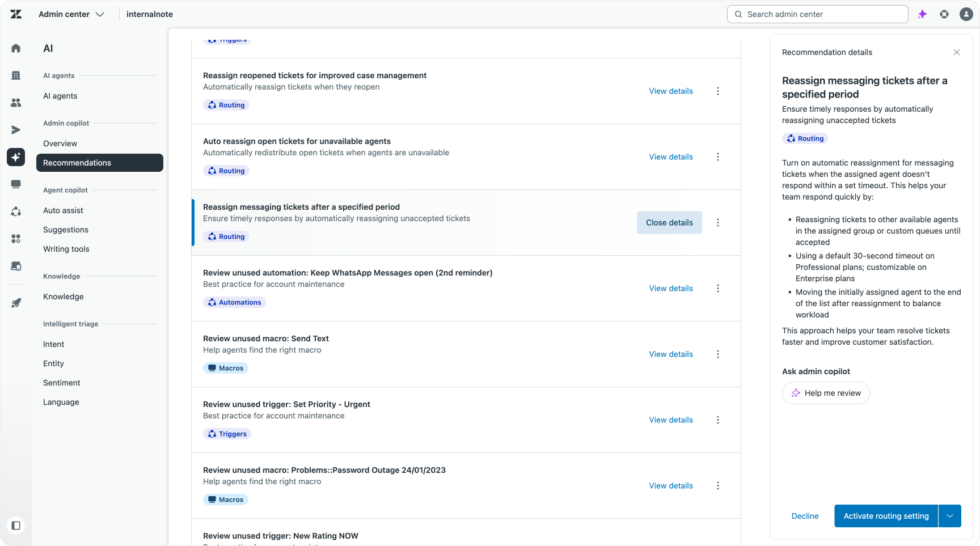The width and height of the screenshot is (980, 546).
Task: Open the Account building icon
Action: click(x=16, y=75)
